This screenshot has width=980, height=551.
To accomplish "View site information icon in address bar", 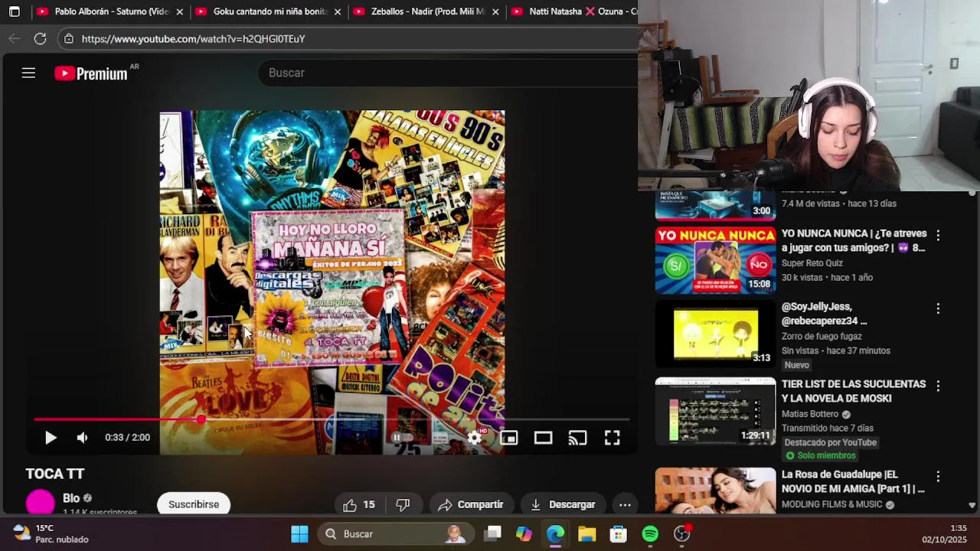I will (69, 38).
